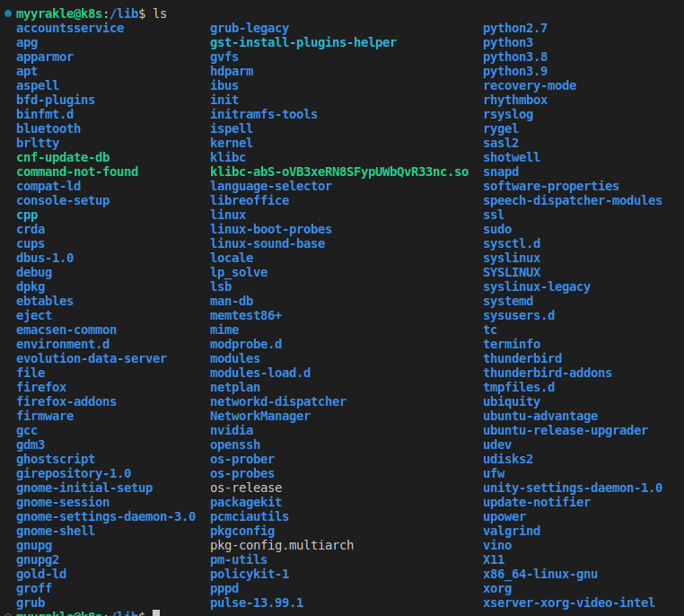The height and width of the screenshot is (616, 684).
Task: Click the 'firmware' directory name
Action: (x=45, y=416)
